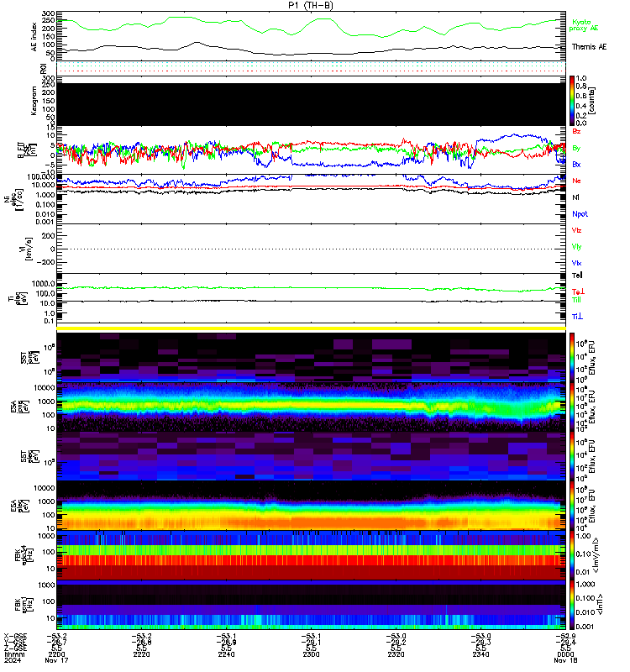Click the SST ions Eflux color bar

(572, 357)
